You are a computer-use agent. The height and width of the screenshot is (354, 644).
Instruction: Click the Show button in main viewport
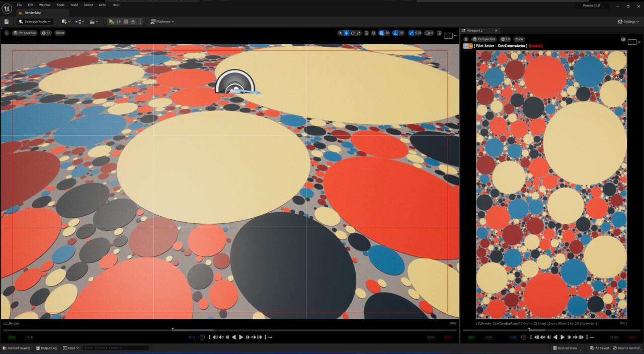pyautogui.click(x=60, y=33)
